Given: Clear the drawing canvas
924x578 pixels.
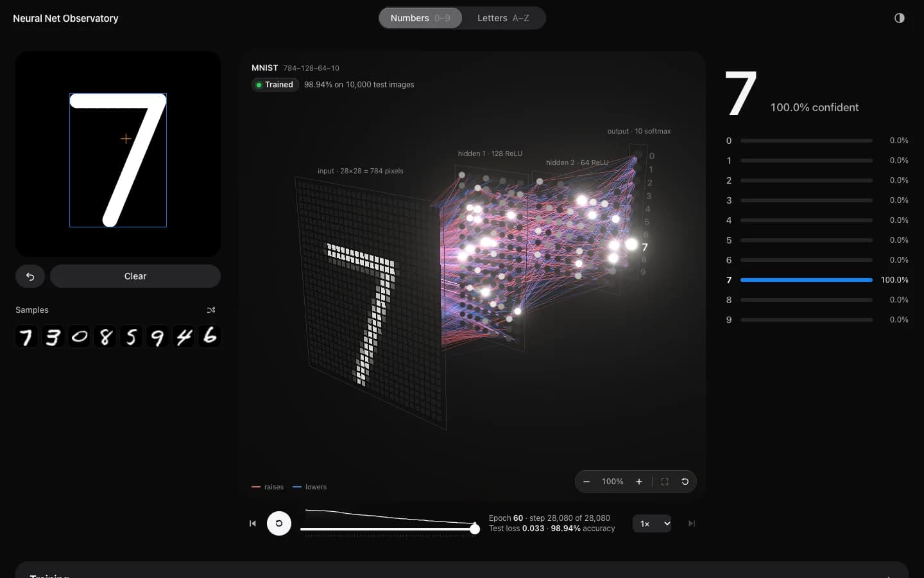Looking at the screenshot, I should tap(135, 276).
